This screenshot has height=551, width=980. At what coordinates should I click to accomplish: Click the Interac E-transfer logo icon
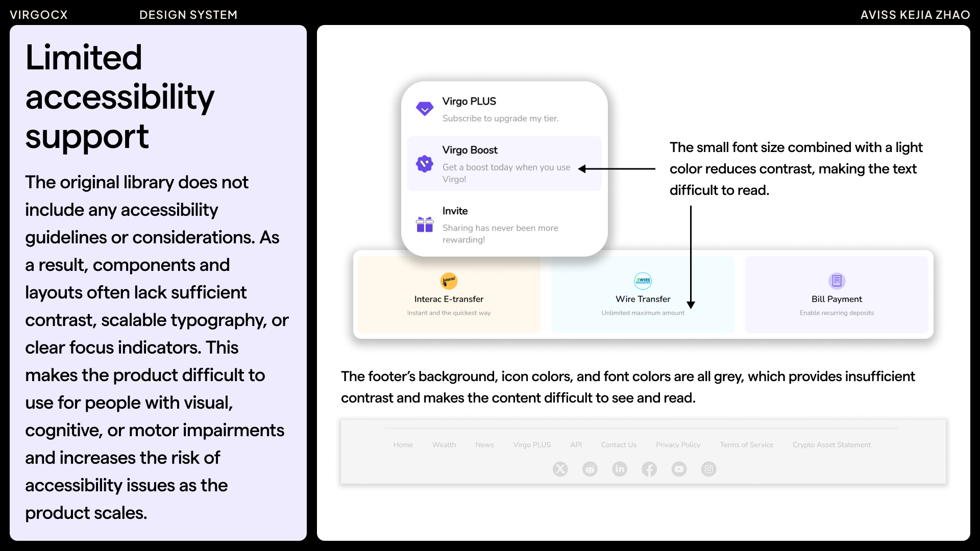tap(449, 281)
